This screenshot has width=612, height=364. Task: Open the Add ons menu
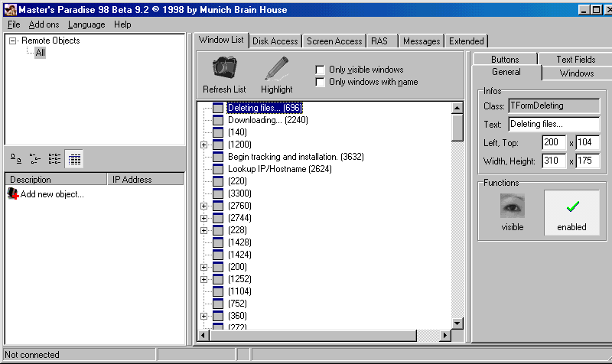tap(44, 24)
